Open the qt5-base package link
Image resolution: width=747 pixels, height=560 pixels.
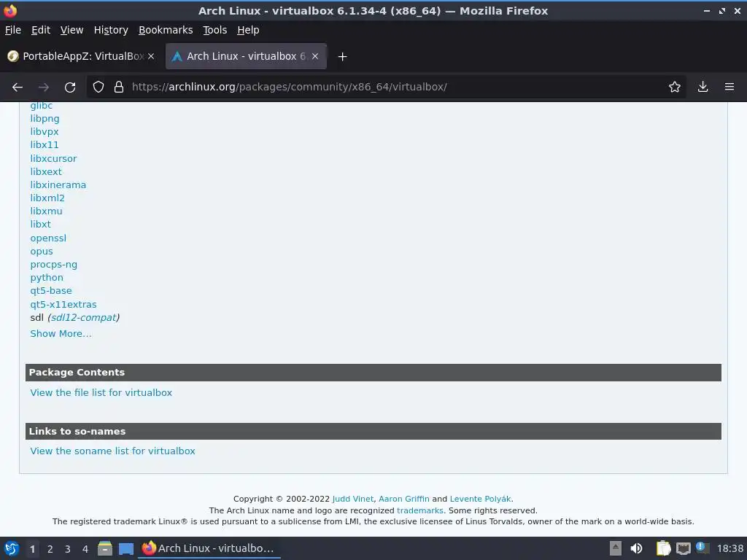tap(51, 291)
